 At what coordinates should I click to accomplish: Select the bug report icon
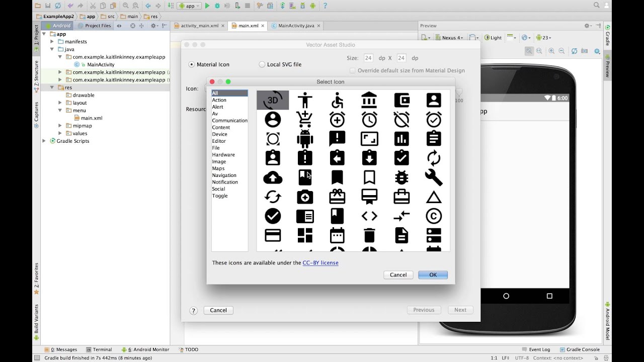pyautogui.click(x=401, y=177)
